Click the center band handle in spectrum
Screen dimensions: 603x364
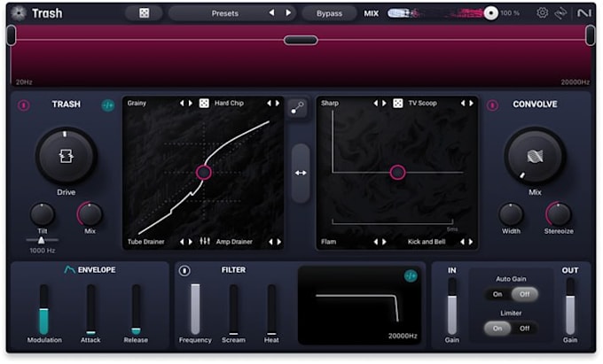click(x=301, y=41)
